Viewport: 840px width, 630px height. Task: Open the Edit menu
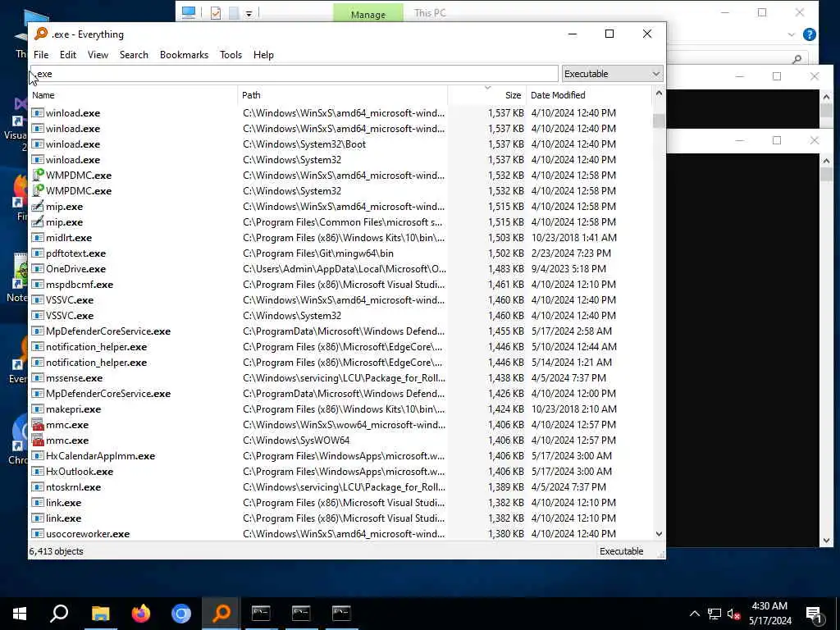[x=67, y=55]
